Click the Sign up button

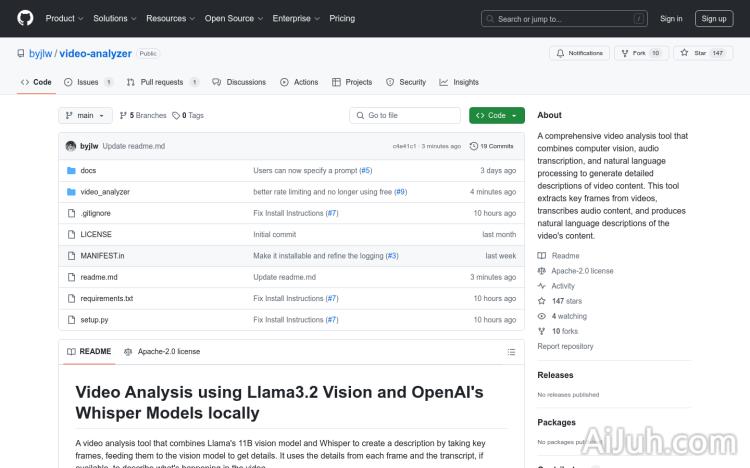coord(714,19)
